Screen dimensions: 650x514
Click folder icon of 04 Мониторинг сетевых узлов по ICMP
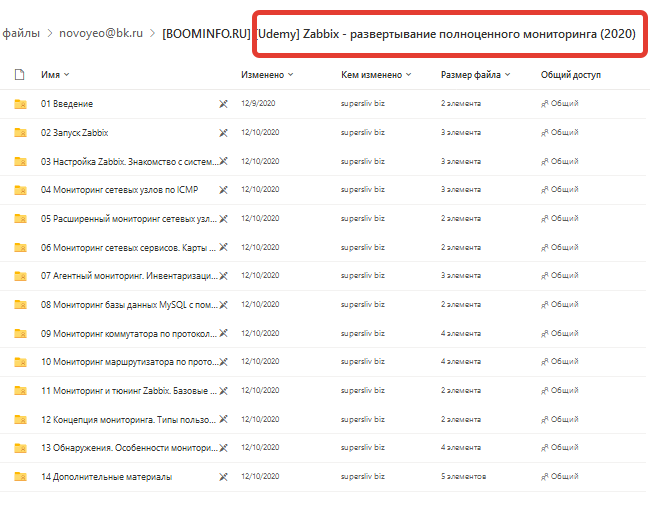point(20,190)
